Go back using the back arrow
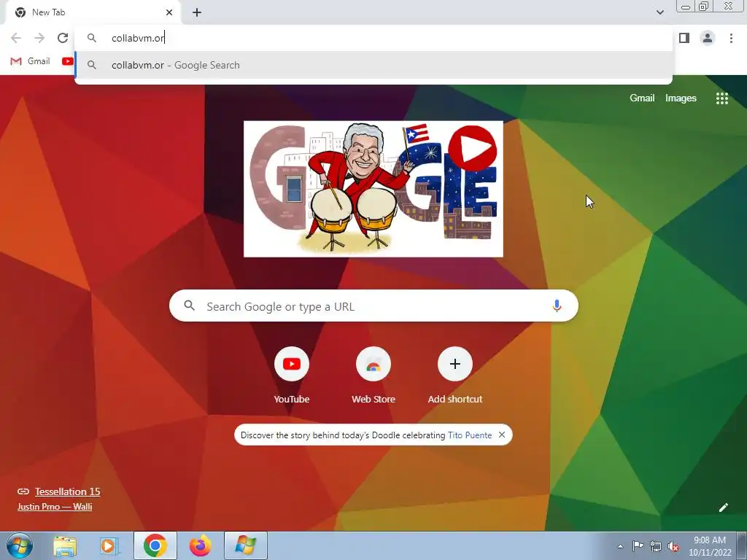The image size is (747, 560). (x=16, y=38)
